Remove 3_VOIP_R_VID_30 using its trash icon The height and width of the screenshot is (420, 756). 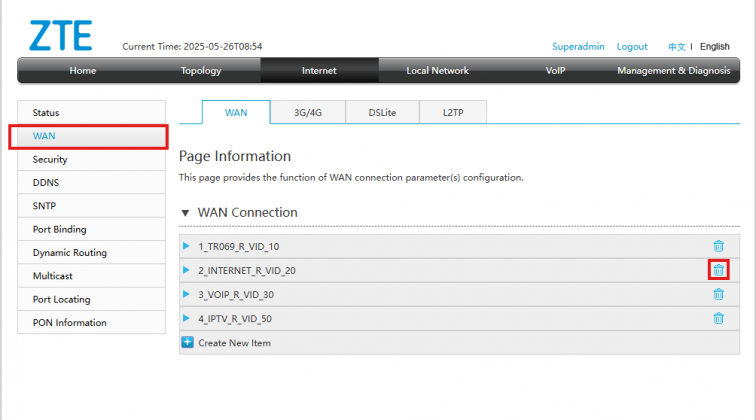pyautogui.click(x=718, y=294)
